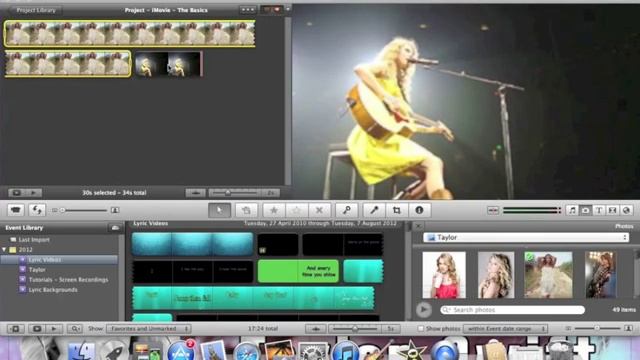
Task: Open the camera import window
Action: click(x=16, y=210)
